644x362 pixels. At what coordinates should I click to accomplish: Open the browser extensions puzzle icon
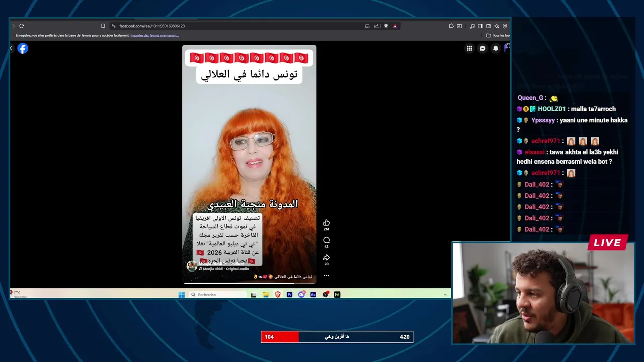(x=451, y=26)
